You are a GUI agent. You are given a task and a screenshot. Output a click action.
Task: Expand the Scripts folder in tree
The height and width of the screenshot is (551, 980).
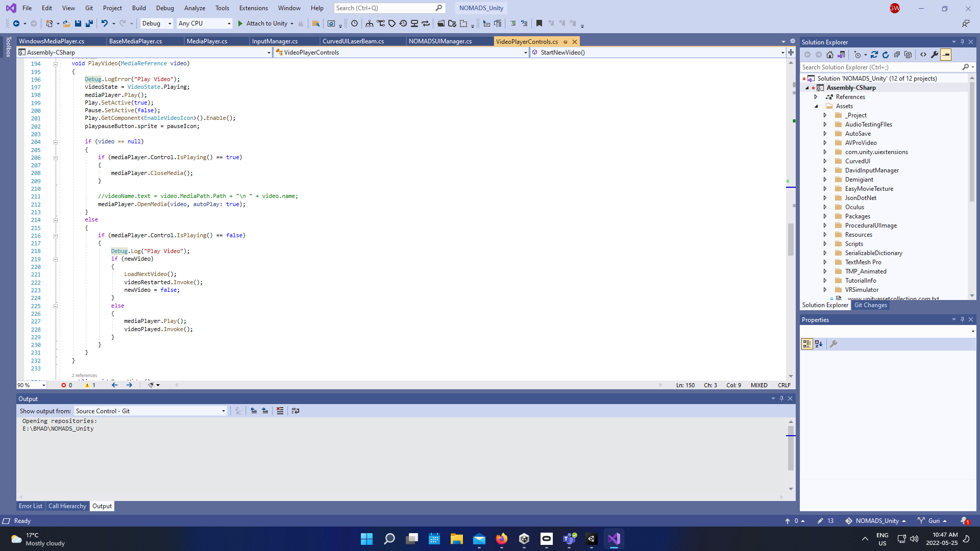point(825,244)
